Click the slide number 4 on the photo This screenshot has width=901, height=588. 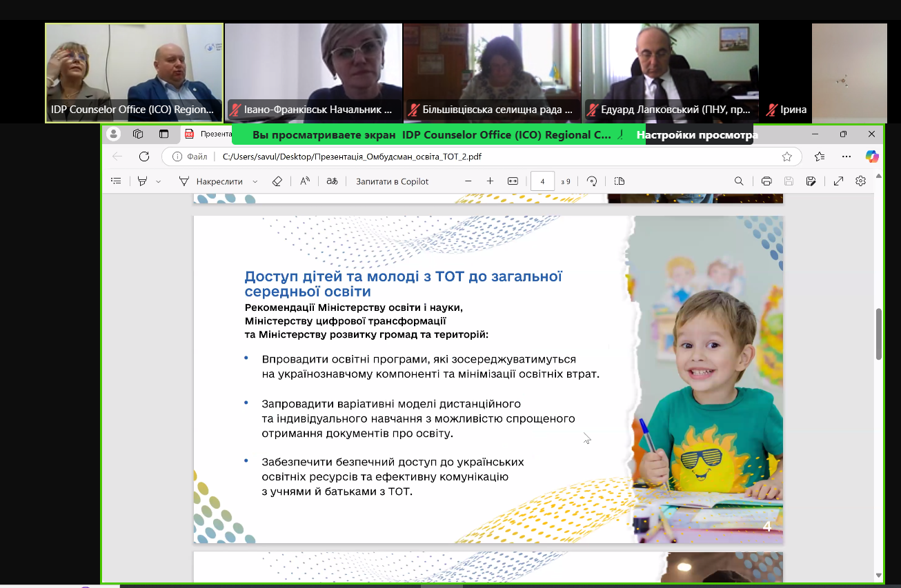click(x=767, y=527)
